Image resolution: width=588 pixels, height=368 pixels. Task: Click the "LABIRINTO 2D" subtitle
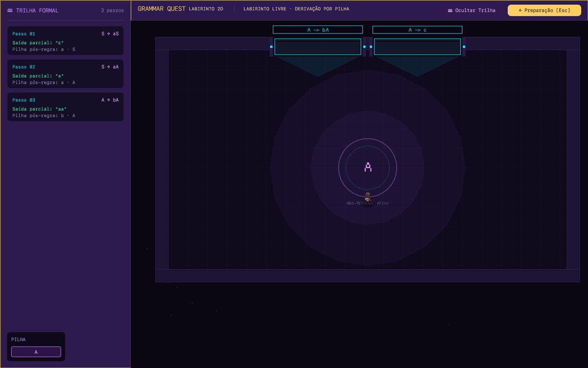206,9
